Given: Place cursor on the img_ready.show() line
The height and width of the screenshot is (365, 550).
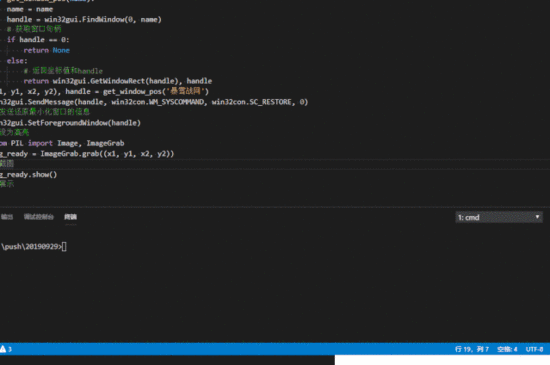Looking at the screenshot, I should click(x=28, y=174).
